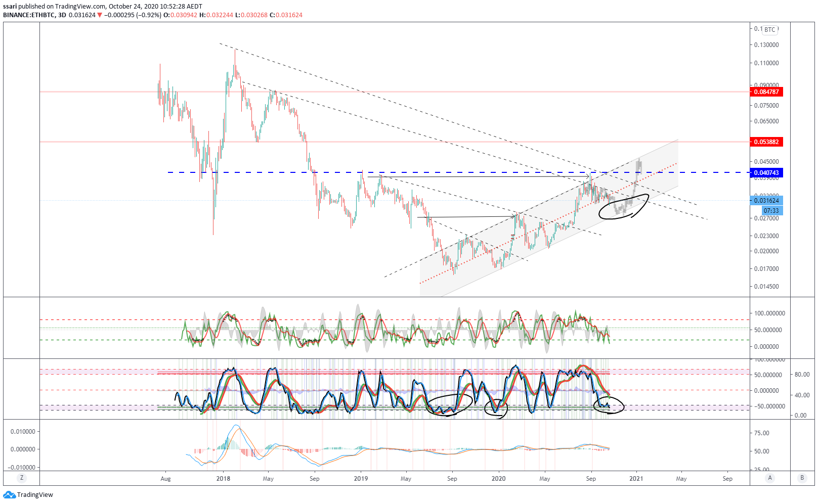This screenshot has width=818, height=504.
Task: Click the Z timezone button on time axis
Action: click(21, 478)
